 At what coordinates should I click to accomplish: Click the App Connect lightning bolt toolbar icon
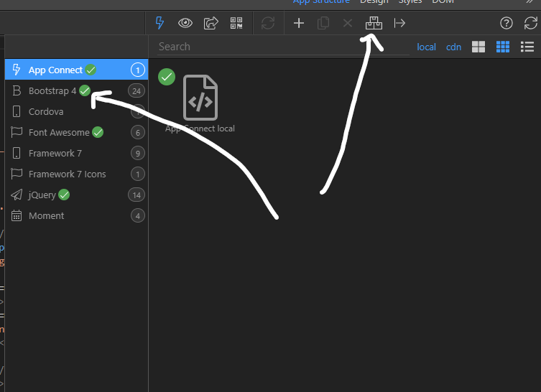coord(159,23)
